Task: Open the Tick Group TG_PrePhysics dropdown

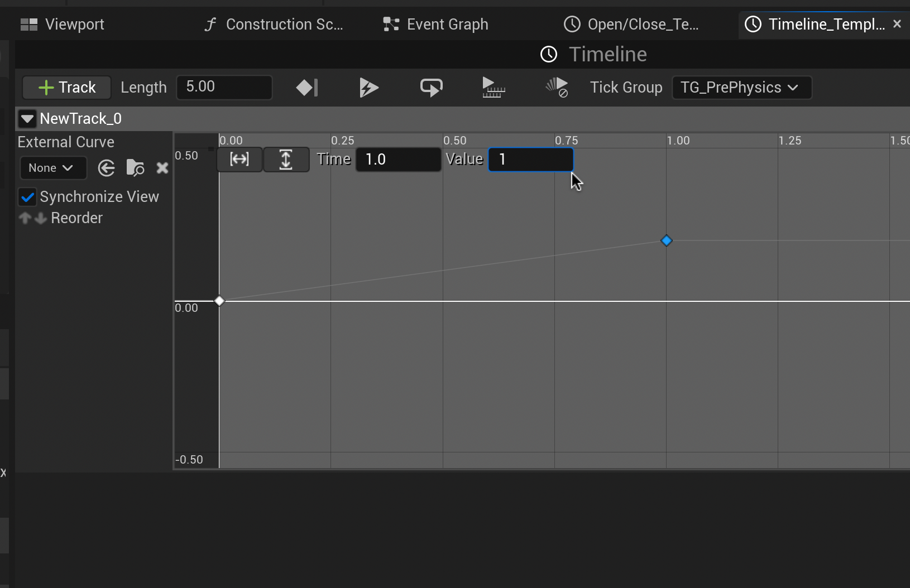Action: pos(741,88)
